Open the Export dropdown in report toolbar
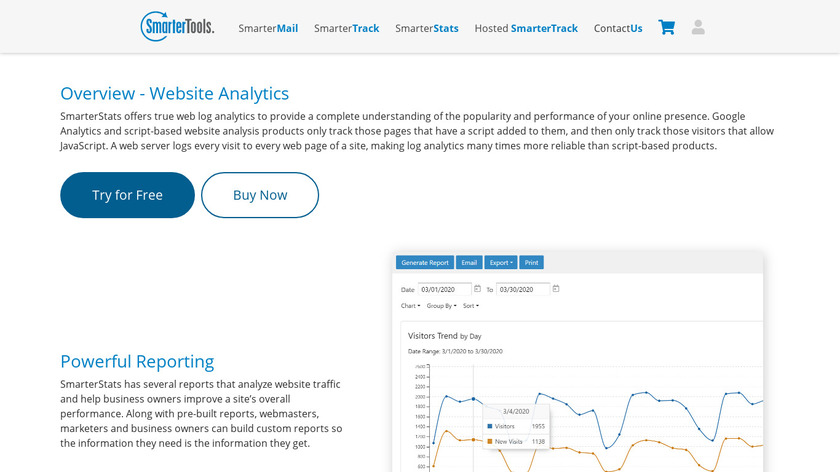840x472 pixels. pyautogui.click(x=501, y=263)
